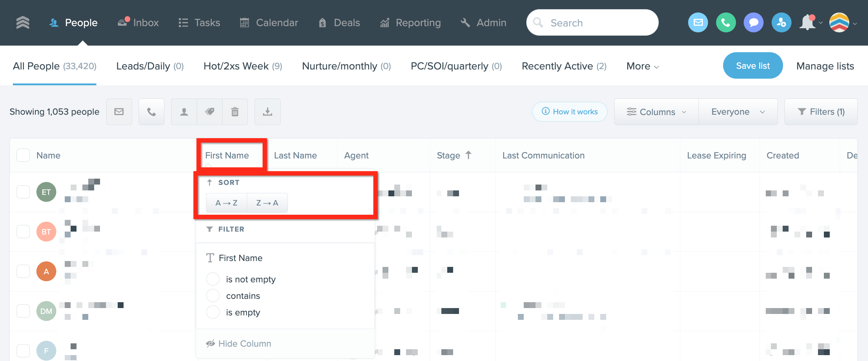Open the Columns dropdown
868x361 pixels.
657,111
